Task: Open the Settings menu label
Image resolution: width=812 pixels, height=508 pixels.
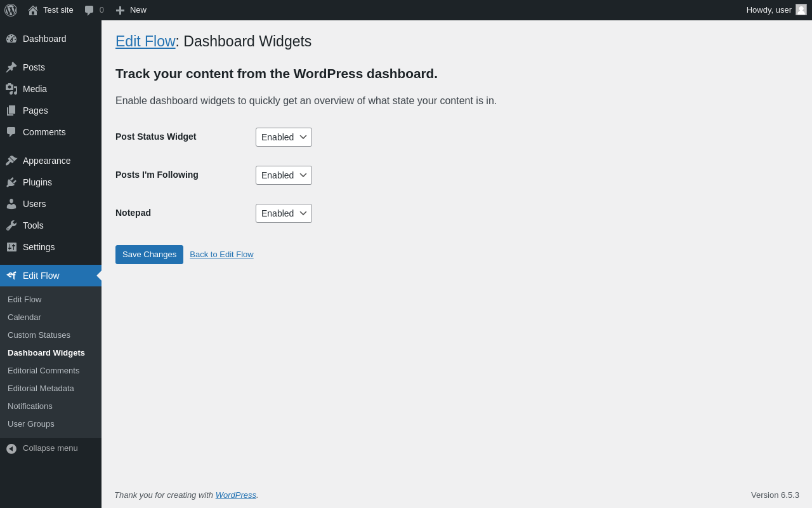Action: click(x=39, y=247)
